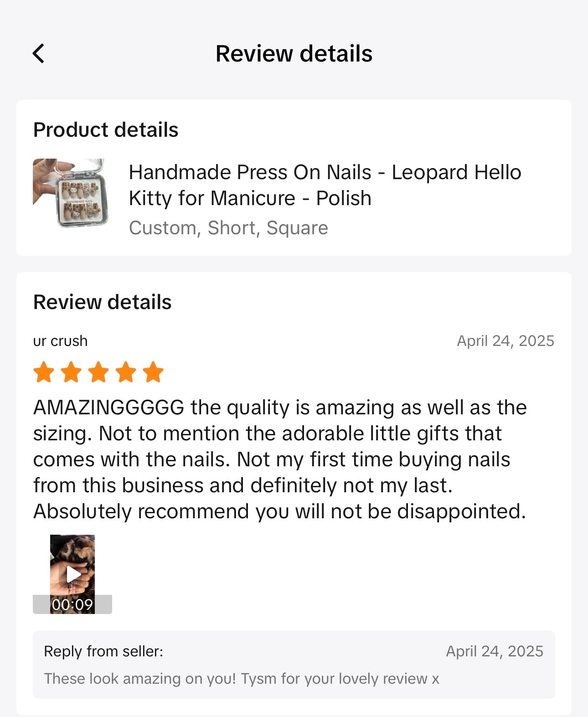Click the first orange rating star

(44, 372)
